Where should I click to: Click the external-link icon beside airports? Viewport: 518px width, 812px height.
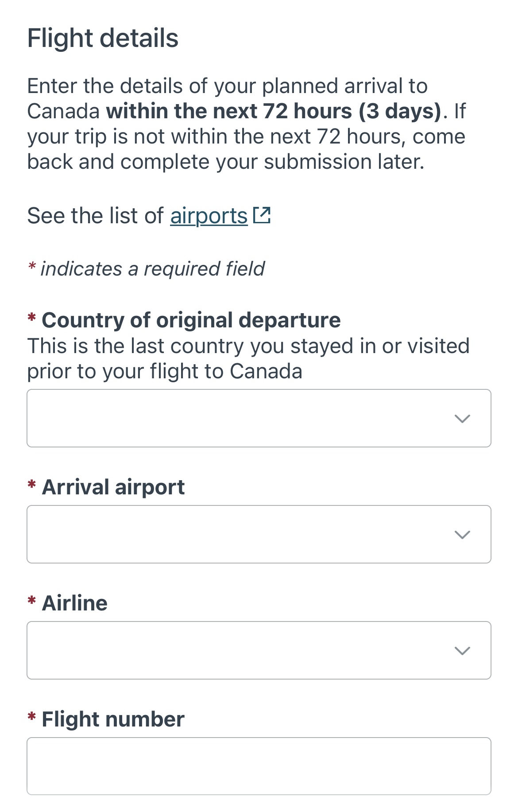click(262, 215)
